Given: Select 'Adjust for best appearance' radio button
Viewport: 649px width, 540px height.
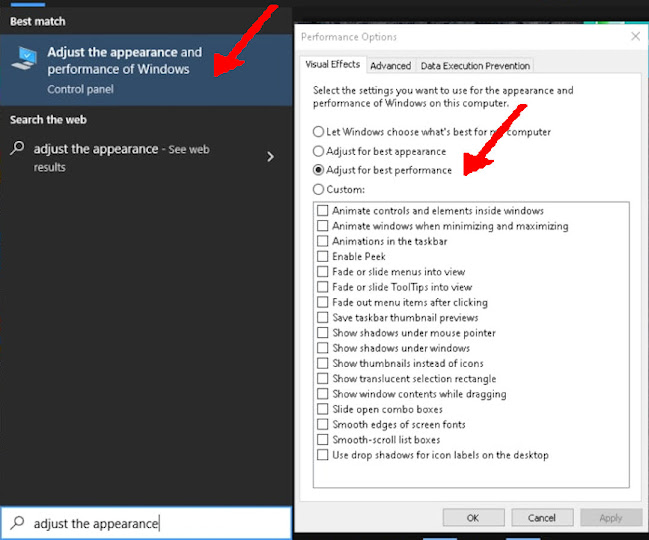Looking at the screenshot, I should pos(318,151).
